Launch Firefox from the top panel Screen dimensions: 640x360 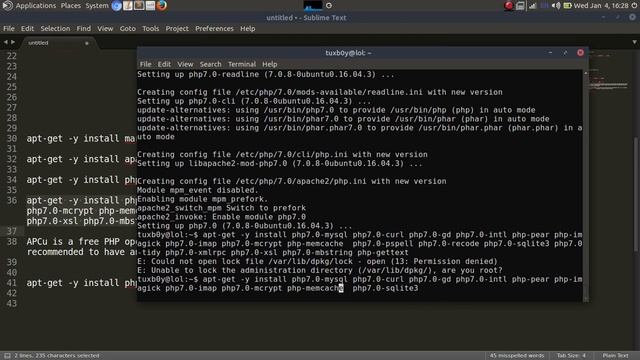point(162,6)
